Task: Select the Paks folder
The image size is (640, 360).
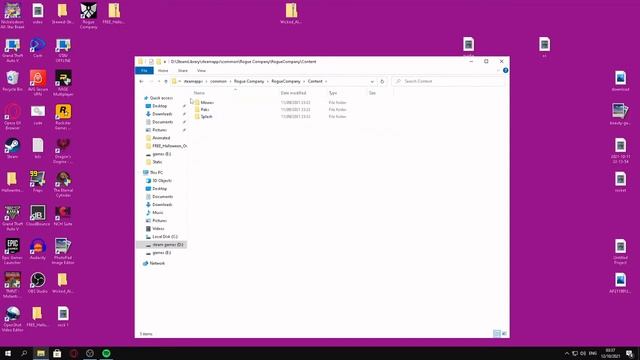Action: [x=205, y=109]
